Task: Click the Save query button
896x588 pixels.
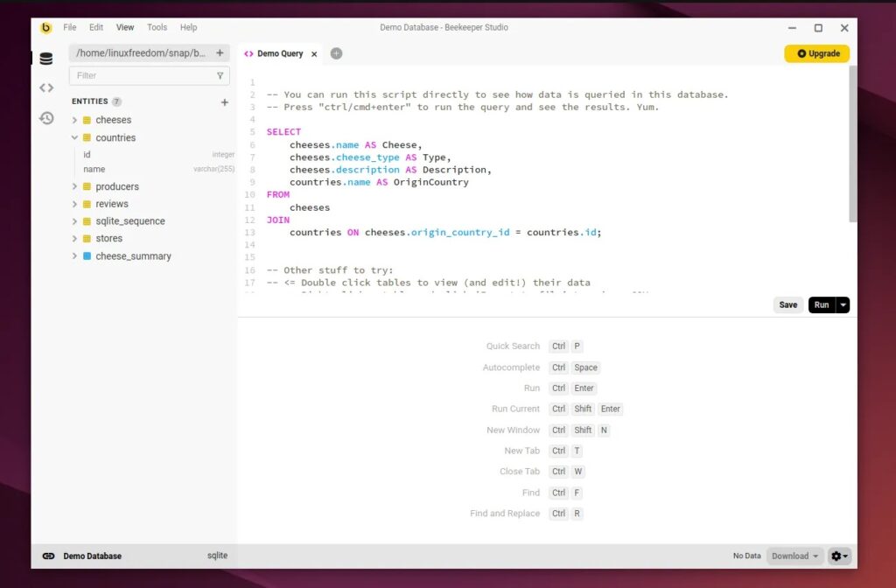Action: coord(787,305)
